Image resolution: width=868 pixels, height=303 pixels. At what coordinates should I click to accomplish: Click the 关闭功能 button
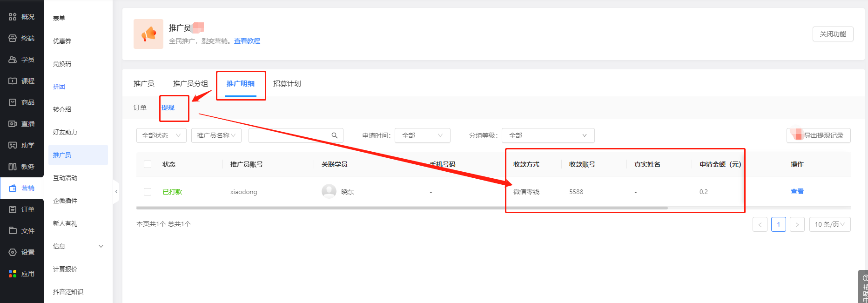pos(833,34)
